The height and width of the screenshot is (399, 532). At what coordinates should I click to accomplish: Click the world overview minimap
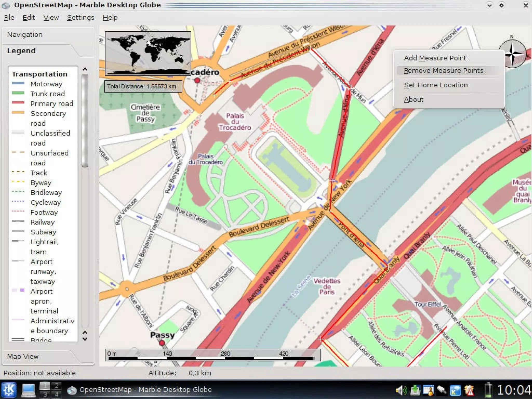point(148,54)
